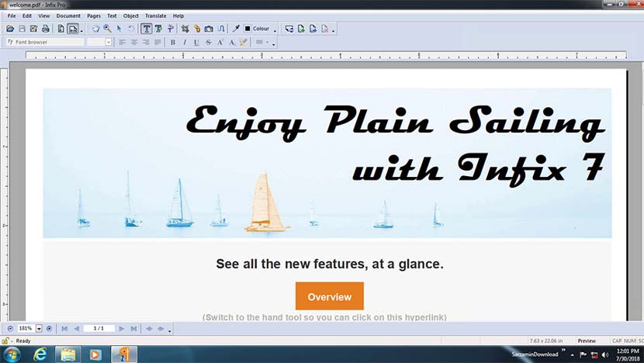This screenshot has height=363, width=644.
Task: Align text center
Action: point(134,42)
